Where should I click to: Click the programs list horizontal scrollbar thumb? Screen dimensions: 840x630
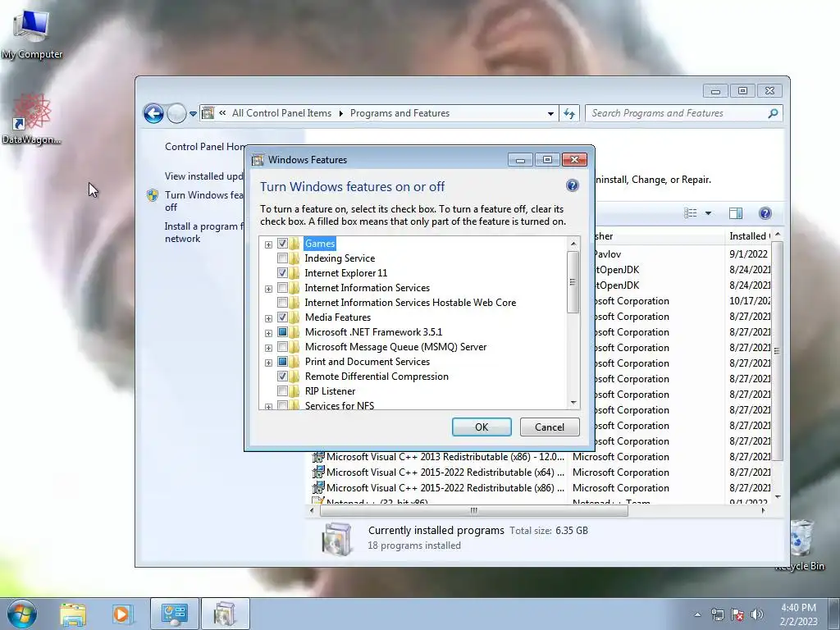pyautogui.click(x=473, y=510)
